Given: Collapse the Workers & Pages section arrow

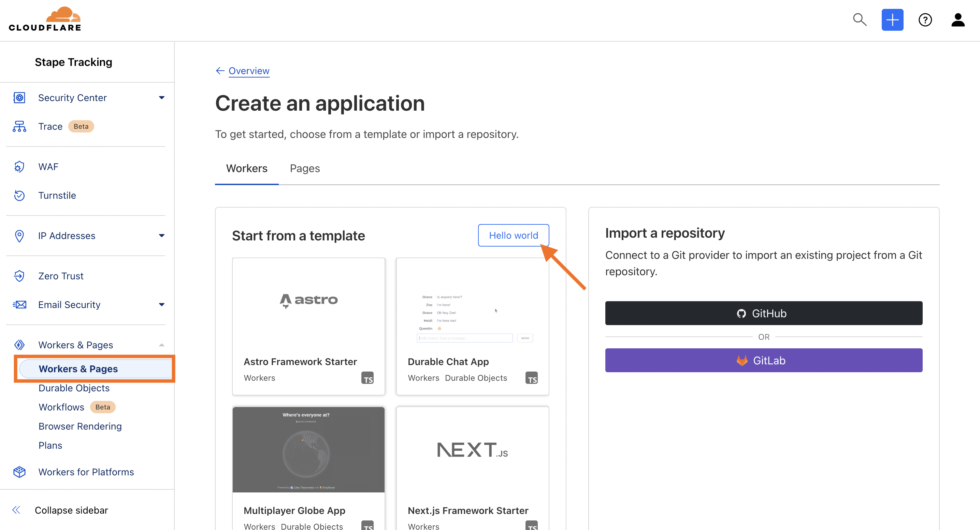Looking at the screenshot, I should pos(162,345).
